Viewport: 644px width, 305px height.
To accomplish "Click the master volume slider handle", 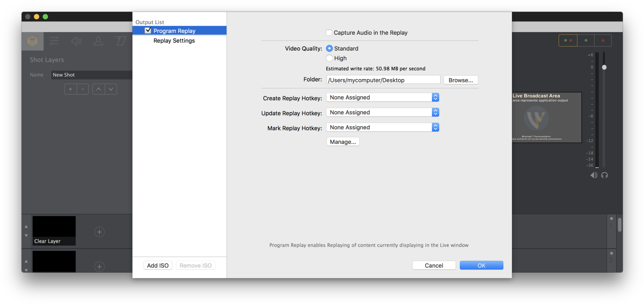I will tap(604, 67).
